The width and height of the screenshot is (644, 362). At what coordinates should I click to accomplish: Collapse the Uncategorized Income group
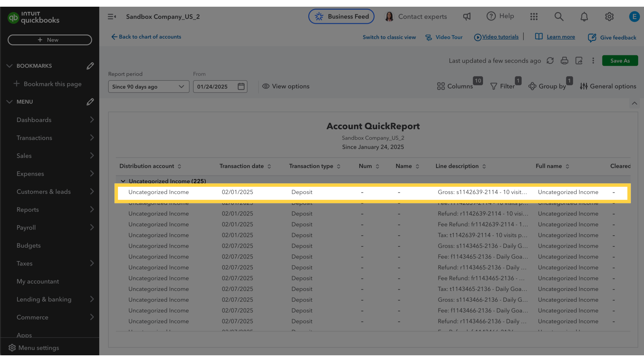pos(123,181)
